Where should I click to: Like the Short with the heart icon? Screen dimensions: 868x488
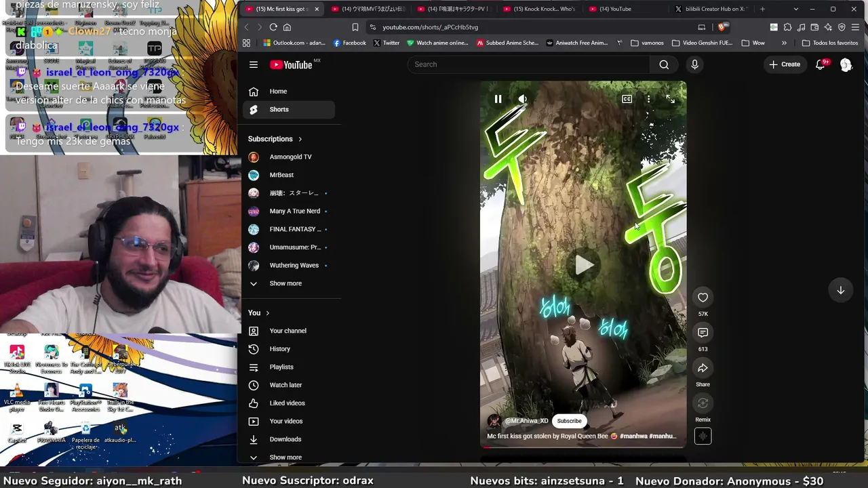pyautogui.click(x=703, y=298)
